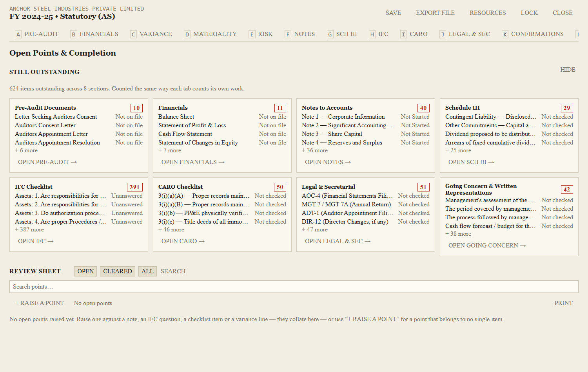Click 'Balance Sheet' row in Financials
This screenshot has width=588, height=372.
[222, 117]
